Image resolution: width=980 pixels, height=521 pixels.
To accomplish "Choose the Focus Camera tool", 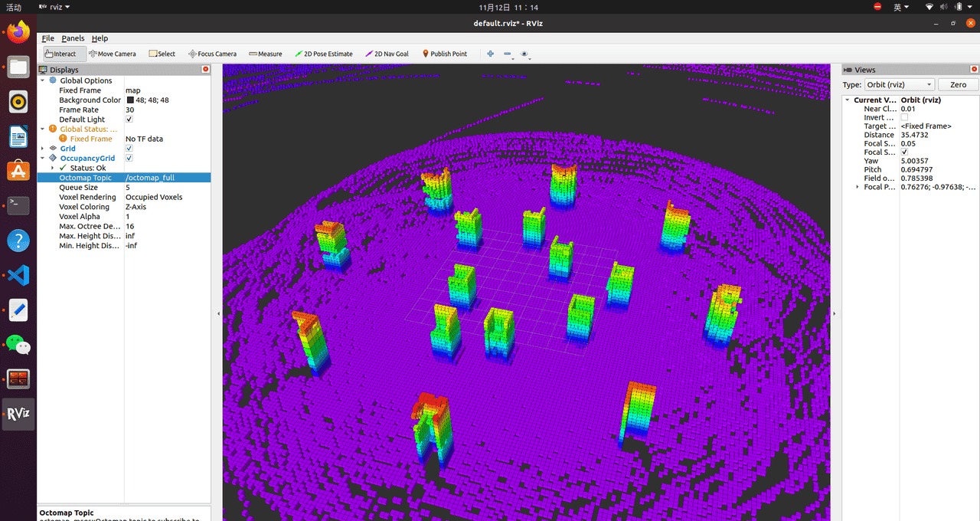I will [212, 54].
